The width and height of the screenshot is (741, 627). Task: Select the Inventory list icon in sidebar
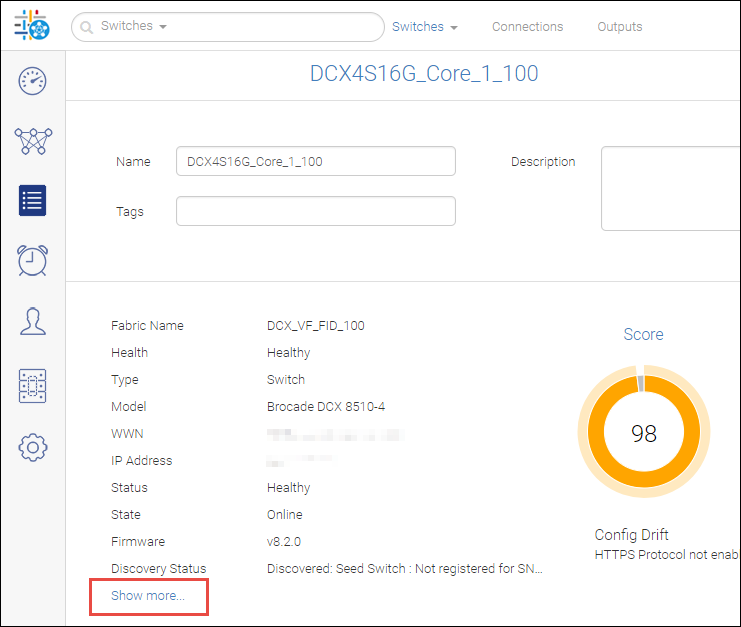[33, 200]
